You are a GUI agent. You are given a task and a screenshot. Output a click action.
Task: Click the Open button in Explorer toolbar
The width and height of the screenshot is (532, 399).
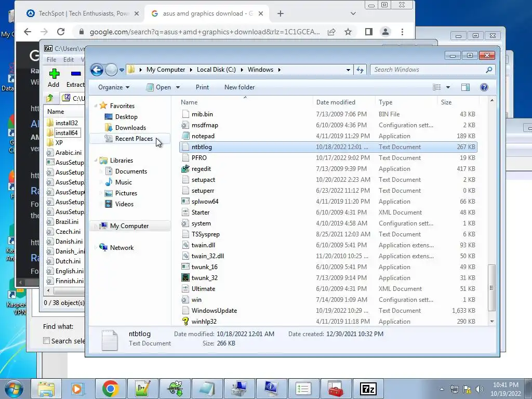click(158, 87)
